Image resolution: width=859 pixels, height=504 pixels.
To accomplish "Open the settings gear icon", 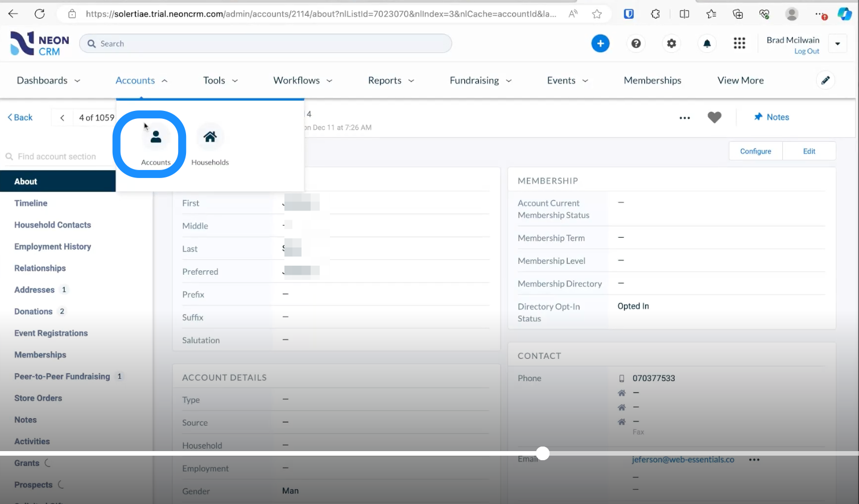I will pyautogui.click(x=672, y=43).
